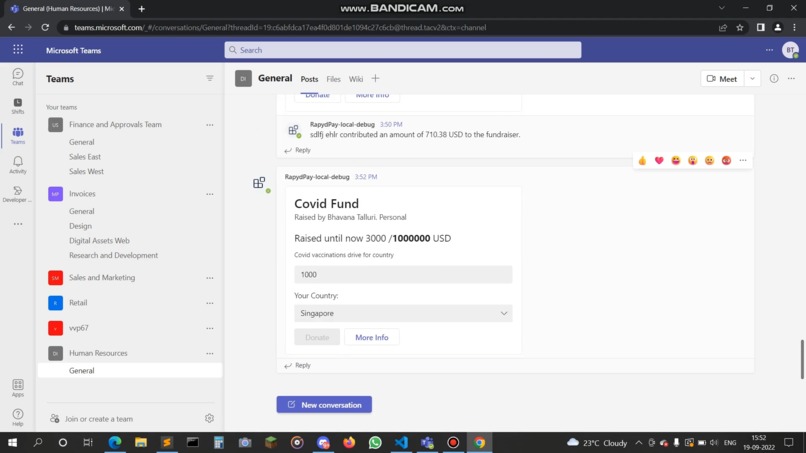Open Microsoft Edge from the taskbar
Image resolution: width=806 pixels, height=453 pixels.
click(x=115, y=443)
